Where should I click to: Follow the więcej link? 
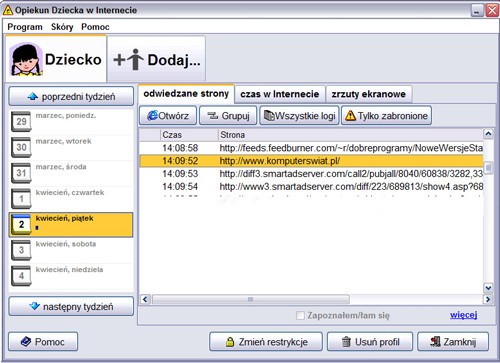(x=464, y=315)
